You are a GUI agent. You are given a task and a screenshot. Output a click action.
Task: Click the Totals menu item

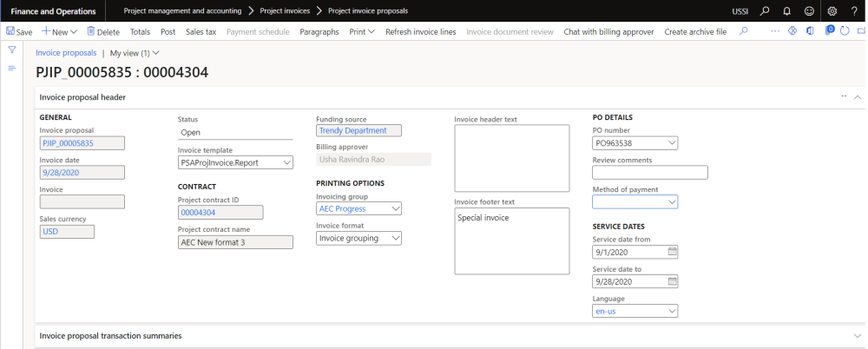click(140, 32)
